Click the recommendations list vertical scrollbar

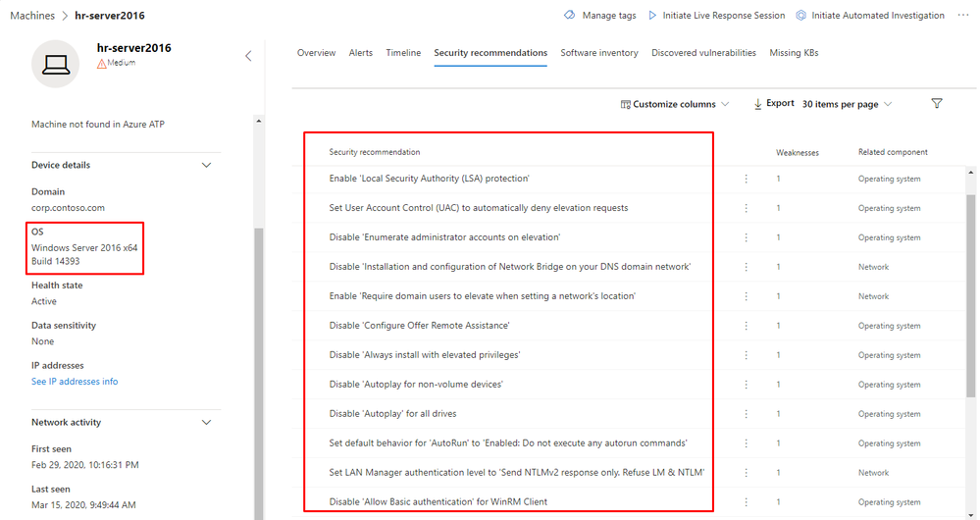(x=970, y=295)
